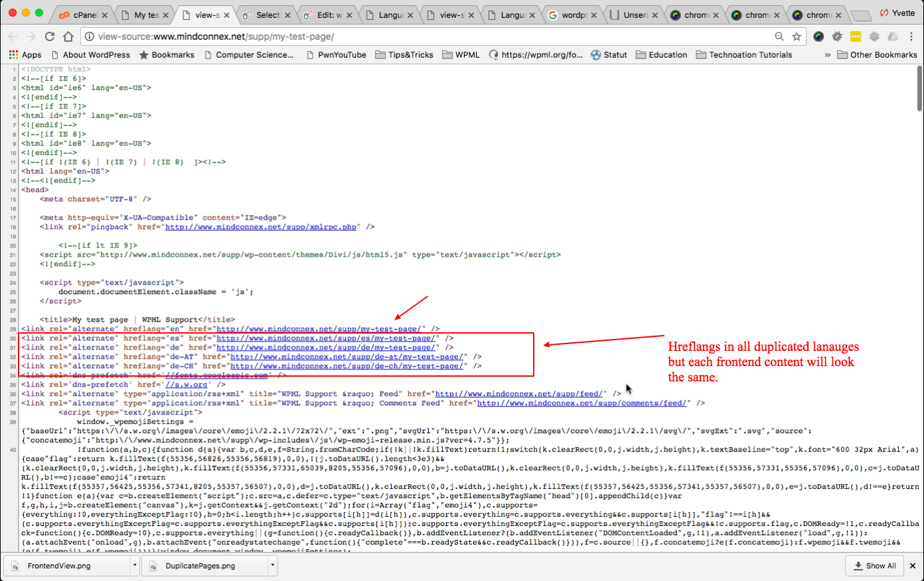This screenshot has height=581, width=924.
Task: Open the WPML bookmark folder
Action: [x=461, y=55]
